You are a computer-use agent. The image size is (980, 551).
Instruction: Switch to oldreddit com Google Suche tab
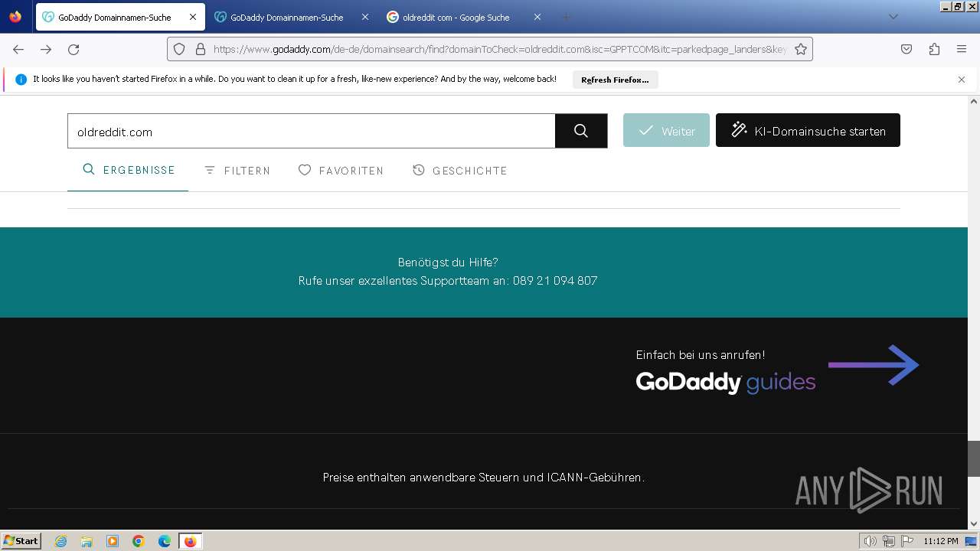pyautogui.click(x=464, y=17)
